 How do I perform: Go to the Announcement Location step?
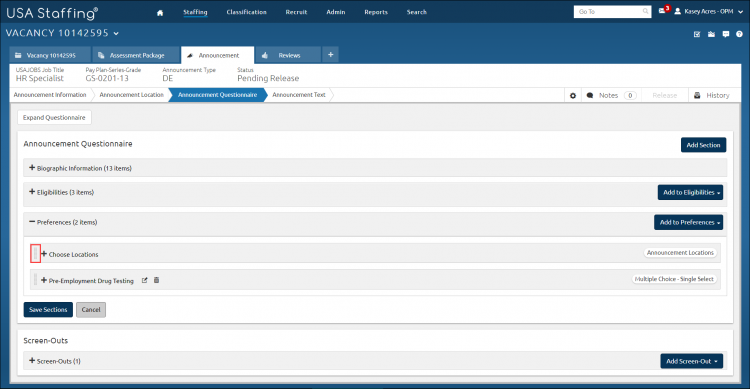click(x=132, y=95)
